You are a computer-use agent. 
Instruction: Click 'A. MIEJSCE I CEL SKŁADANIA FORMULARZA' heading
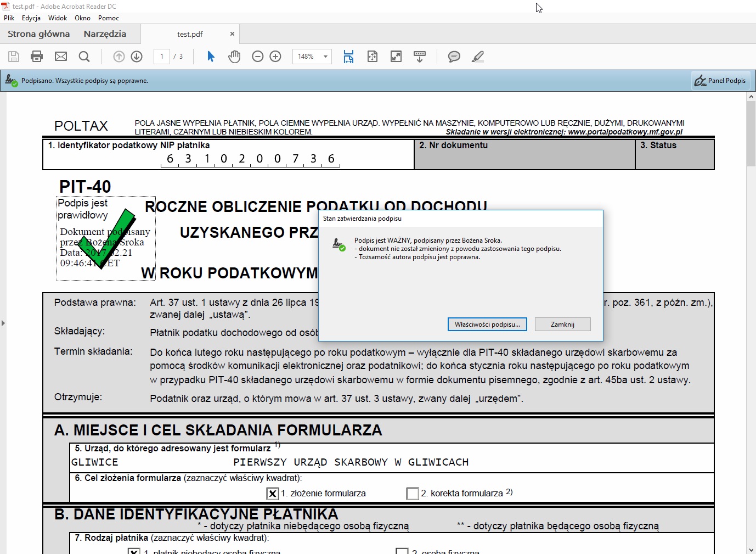(x=218, y=430)
